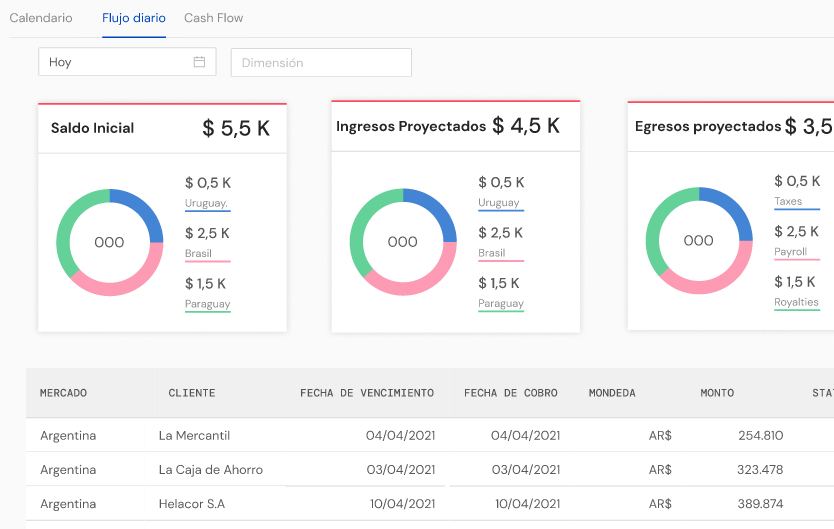Image resolution: width=834 pixels, height=529 pixels.
Task: Click Argentina in the Helacor S.A row
Action: 68,503
